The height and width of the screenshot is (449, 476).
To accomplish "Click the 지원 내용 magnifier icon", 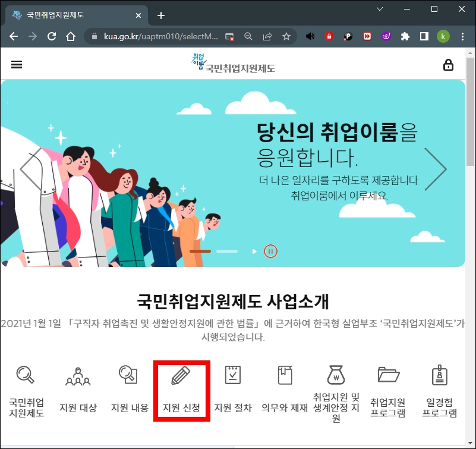I will [x=129, y=375].
